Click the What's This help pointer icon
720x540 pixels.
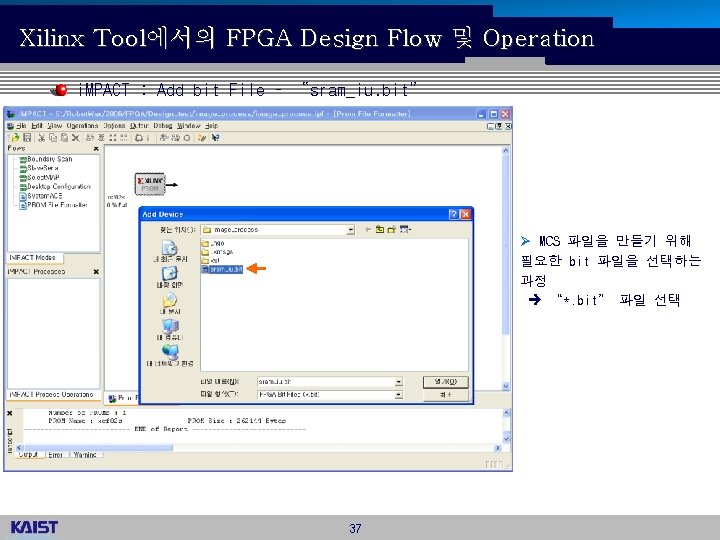(215, 137)
